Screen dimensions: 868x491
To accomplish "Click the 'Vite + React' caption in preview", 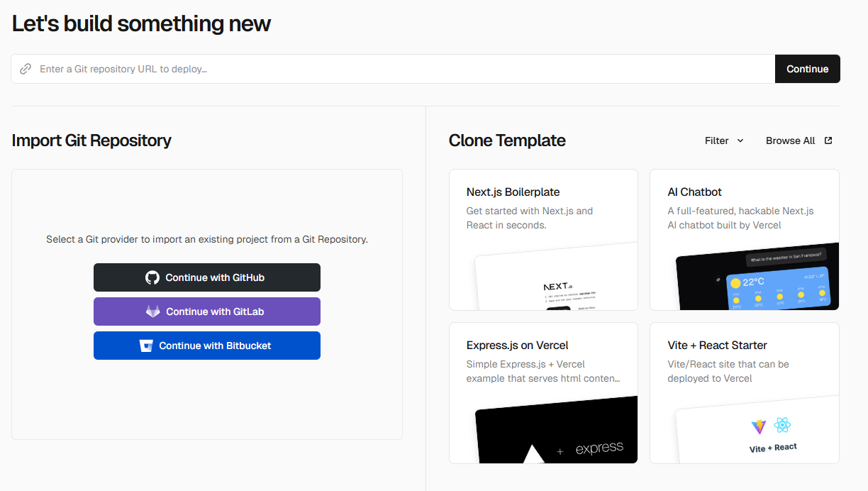I will pos(773,448).
